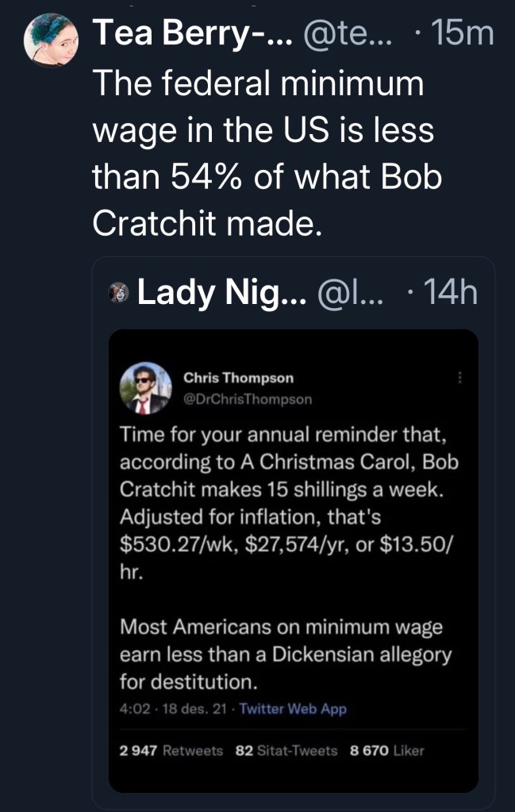
Task: Tap the small Lady Nig avatar icon
Action: pos(119,294)
